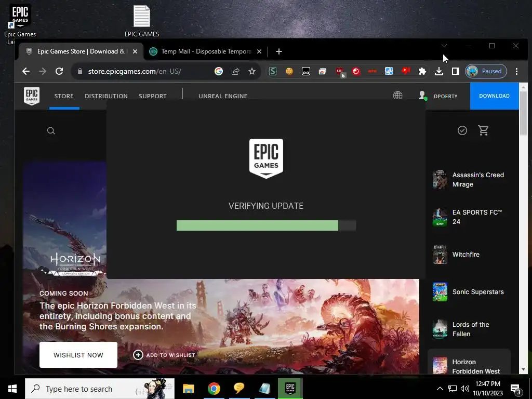
Task: Click the Epic Games logo in store header
Action: pyautogui.click(x=32, y=96)
